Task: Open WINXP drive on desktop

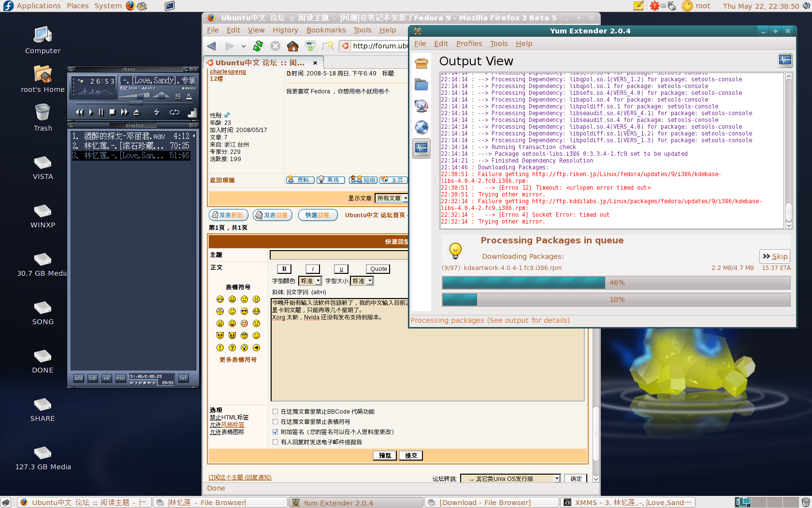Action: [43, 215]
